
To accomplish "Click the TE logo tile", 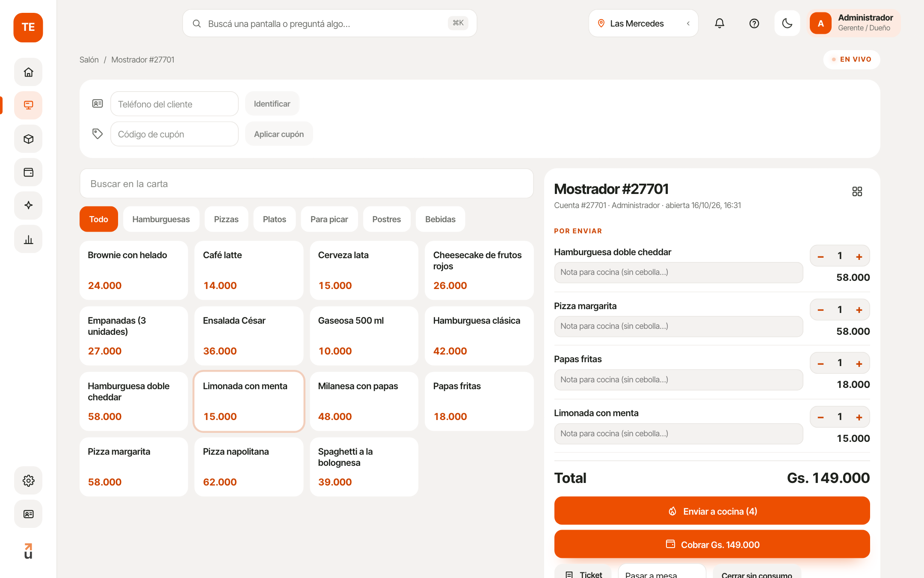I will [28, 27].
